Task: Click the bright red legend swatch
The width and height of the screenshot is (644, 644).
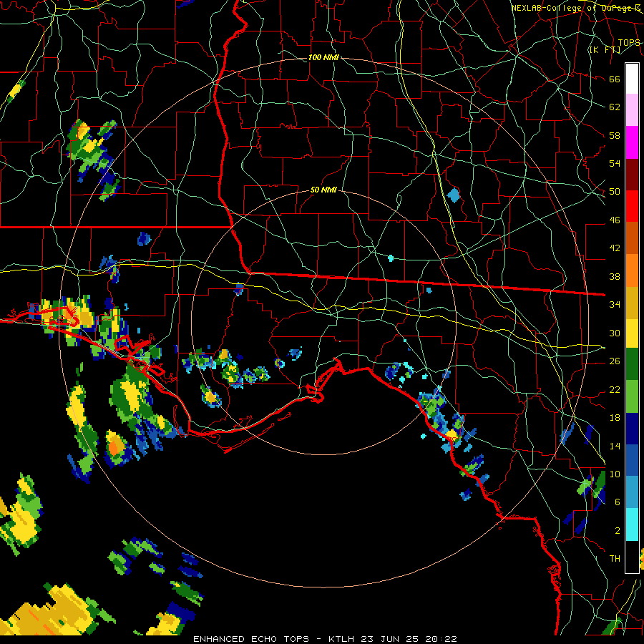Action: [632, 206]
